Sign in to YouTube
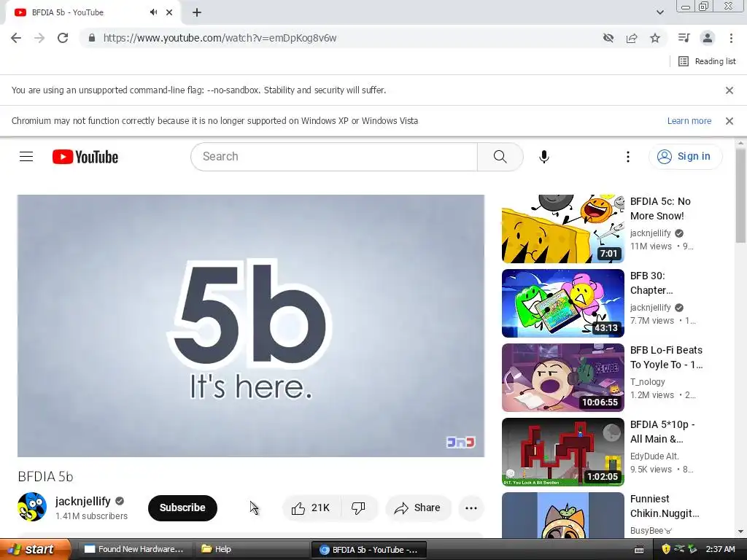 pos(685,156)
